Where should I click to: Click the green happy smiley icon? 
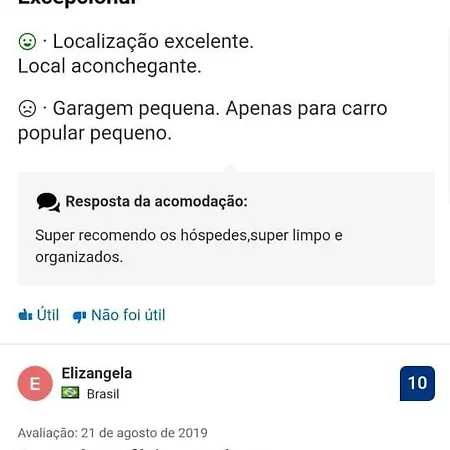pyautogui.click(x=27, y=42)
